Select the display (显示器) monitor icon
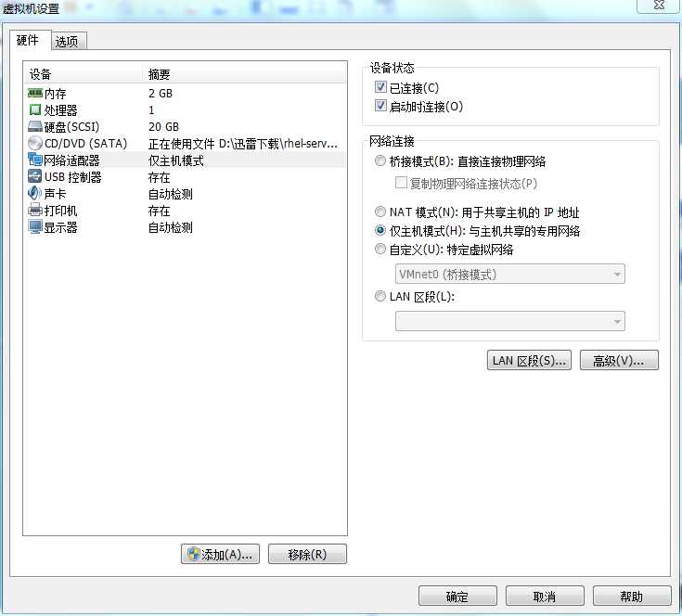This screenshot has height=616, width=682. [x=35, y=227]
